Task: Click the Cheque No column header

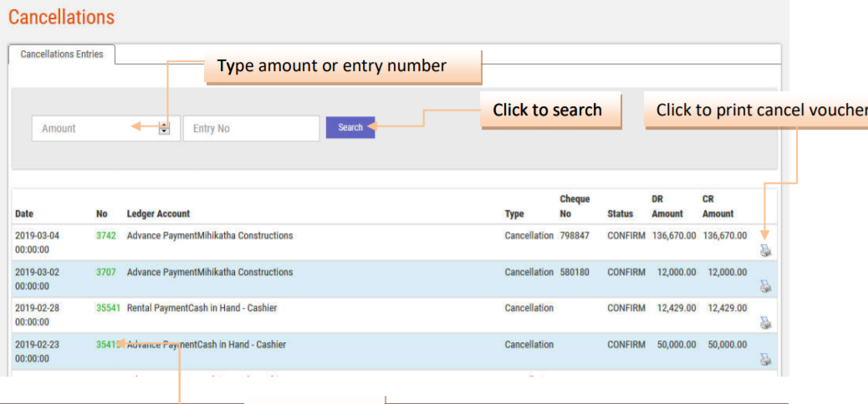Action: [574, 207]
